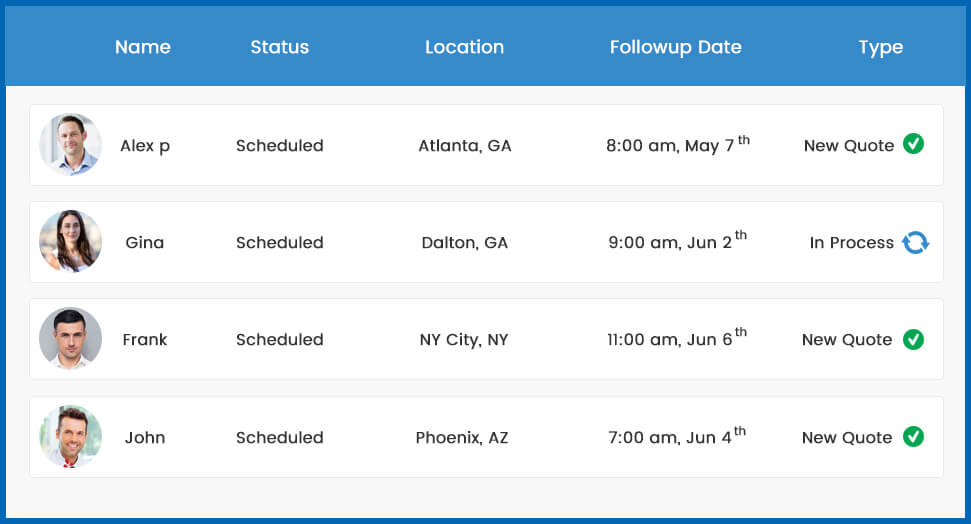Click the green checkmark in Frank's row
Image resolution: width=971 pixels, height=524 pixels.
tap(913, 339)
